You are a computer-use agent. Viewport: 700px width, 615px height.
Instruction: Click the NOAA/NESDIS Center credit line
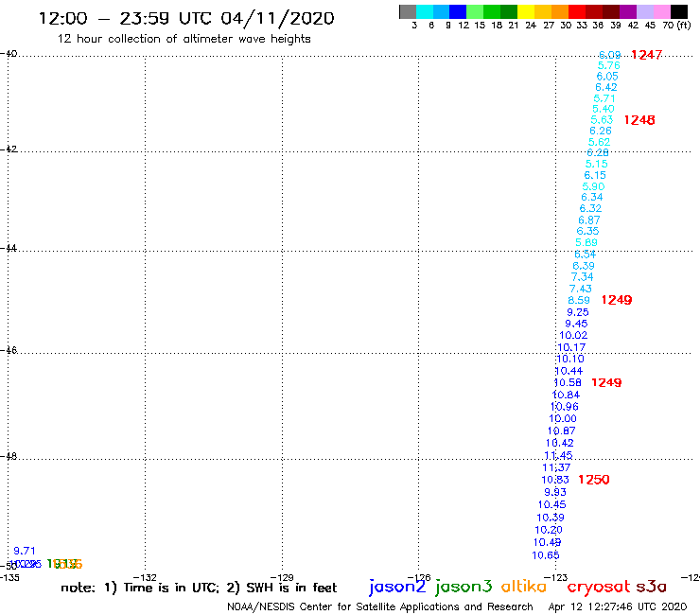tap(380, 606)
